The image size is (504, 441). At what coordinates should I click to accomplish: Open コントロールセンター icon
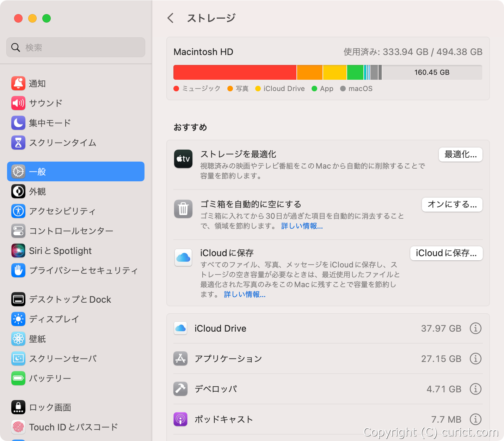tap(18, 231)
